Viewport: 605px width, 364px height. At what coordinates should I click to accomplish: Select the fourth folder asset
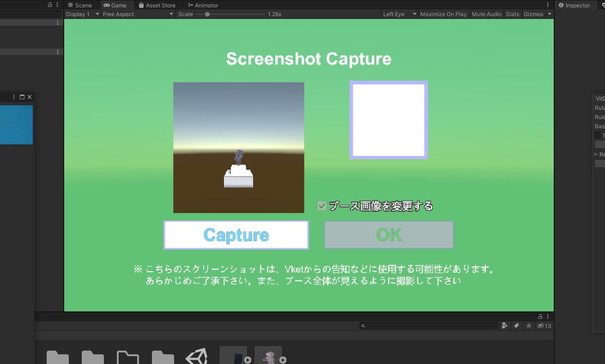163,357
